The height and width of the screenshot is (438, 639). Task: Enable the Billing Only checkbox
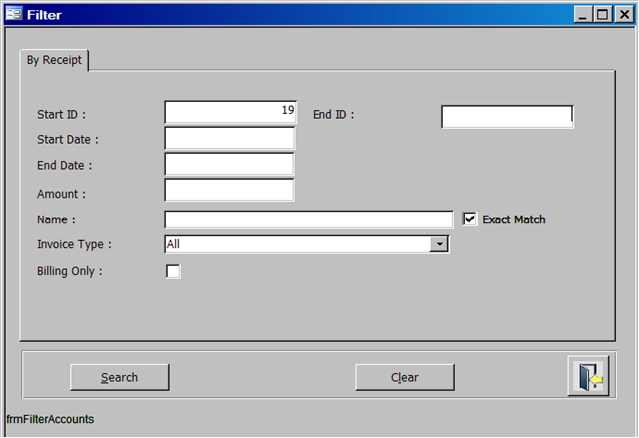(173, 271)
